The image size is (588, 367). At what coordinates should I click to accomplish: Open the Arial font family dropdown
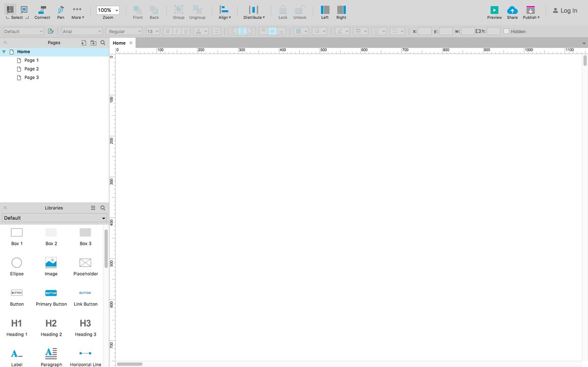coord(82,31)
